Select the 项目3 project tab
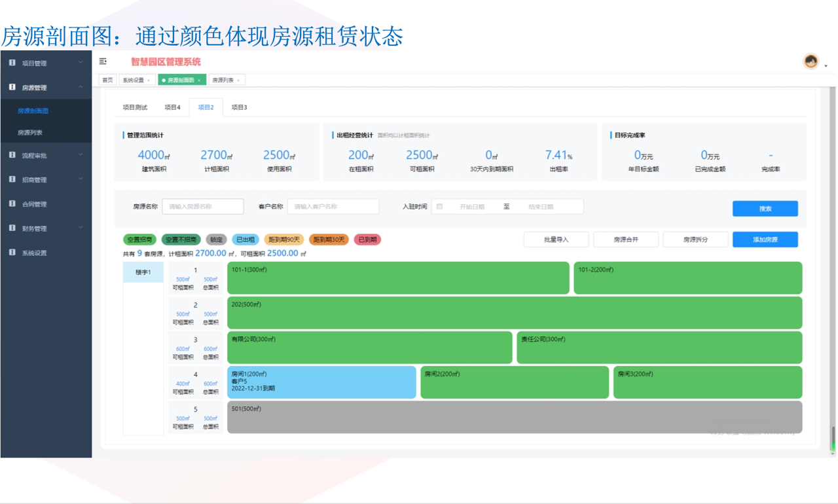Screen dimensions: 838x504 [x=240, y=107]
